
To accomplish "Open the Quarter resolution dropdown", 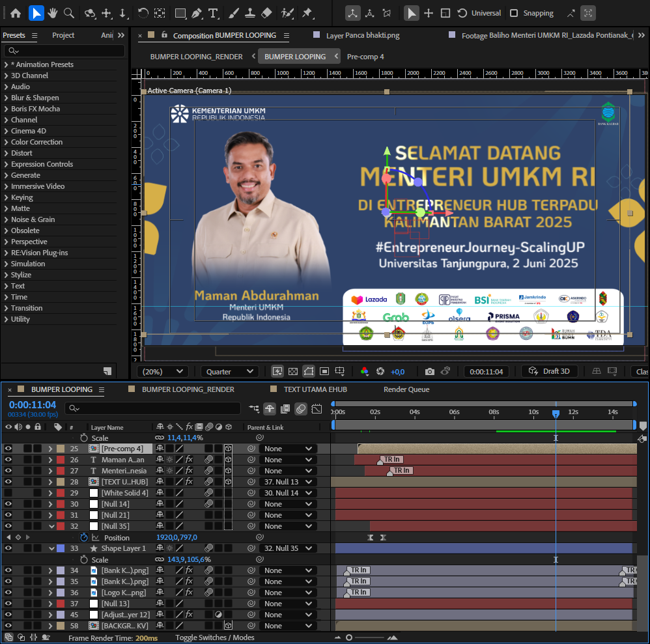I will point(230,372).
